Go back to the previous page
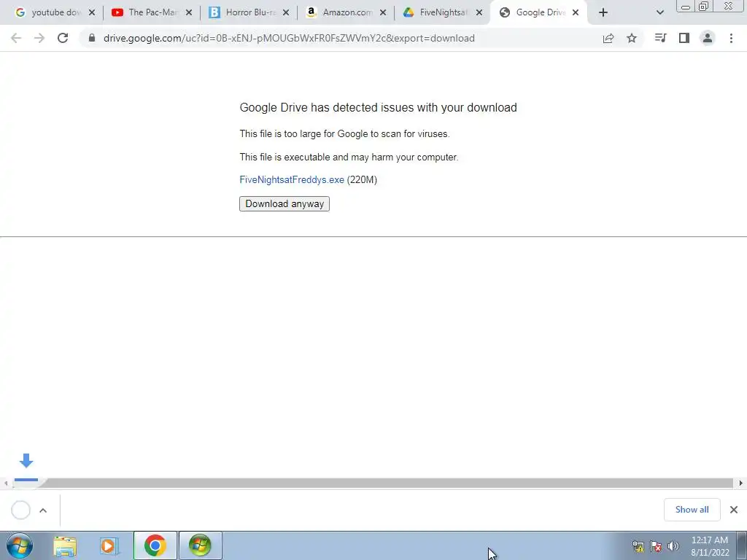This screenshot has width=747, height=560. click(x=16, y=38)
